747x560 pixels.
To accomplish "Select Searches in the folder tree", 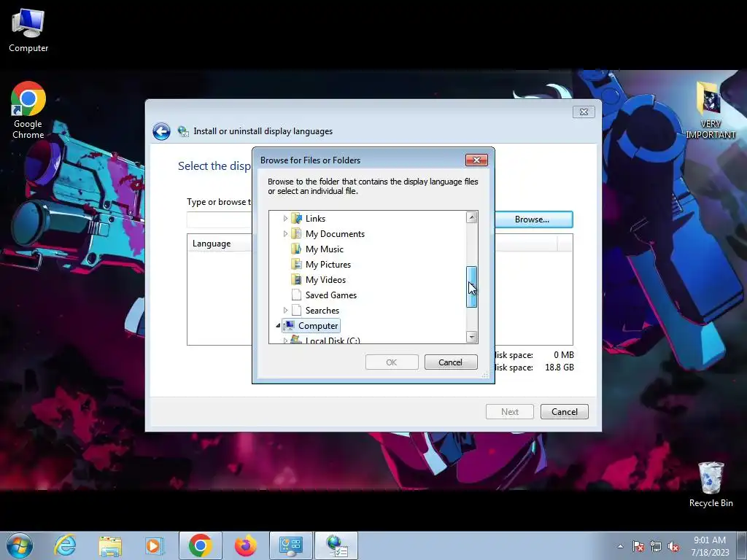I will pos(322,310).
